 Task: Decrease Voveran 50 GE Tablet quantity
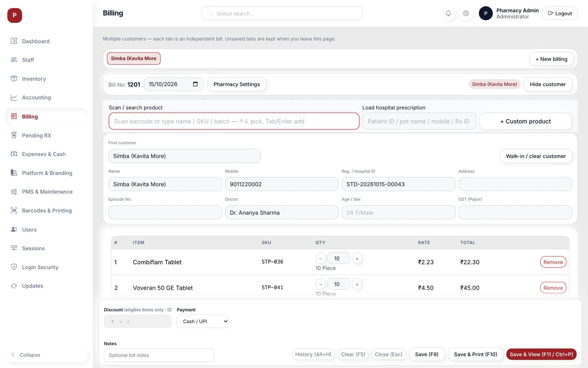coord(320,284)
